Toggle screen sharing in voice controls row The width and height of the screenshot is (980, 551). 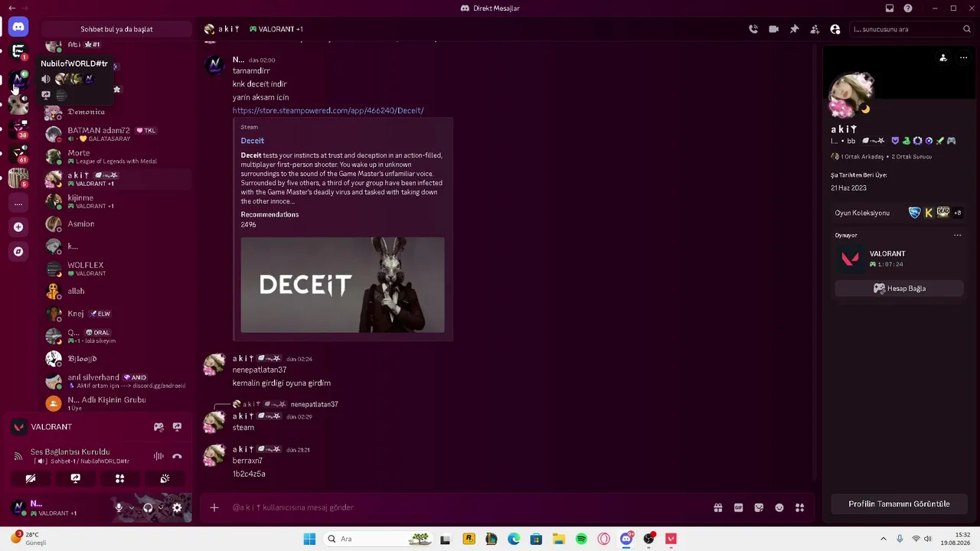point(75,478)
